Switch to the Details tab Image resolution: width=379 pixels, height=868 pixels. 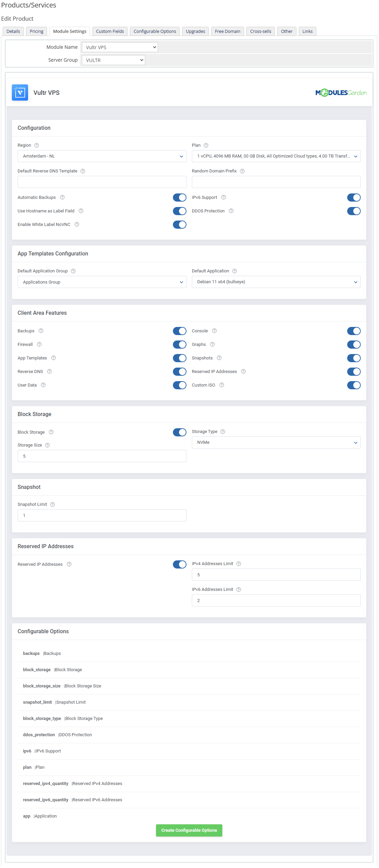(13, 31)
